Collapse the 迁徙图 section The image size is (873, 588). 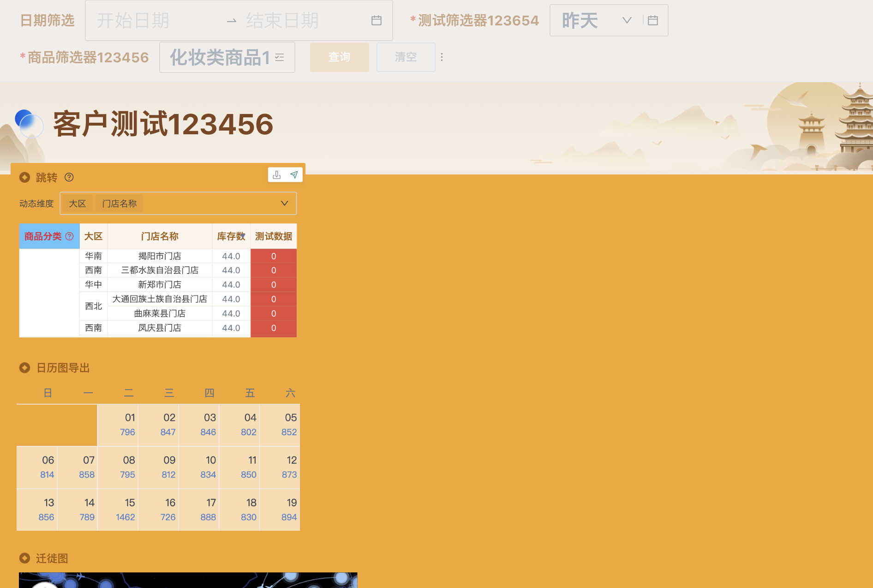(x=24, y=558)
